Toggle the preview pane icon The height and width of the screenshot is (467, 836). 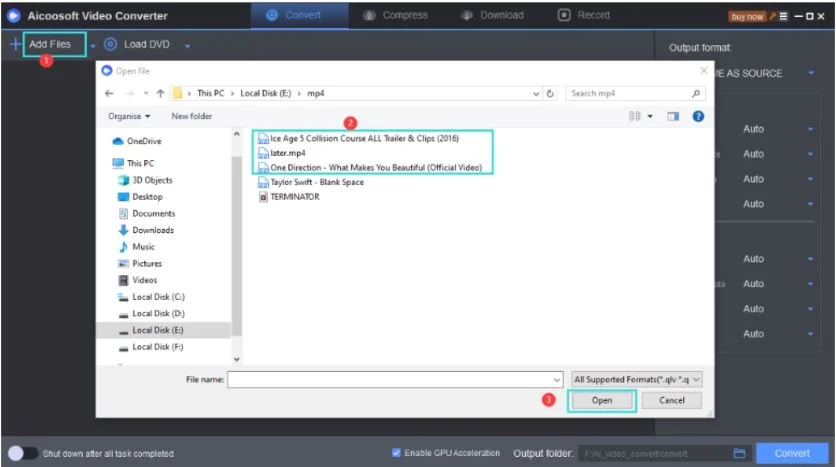click(673, 116)
